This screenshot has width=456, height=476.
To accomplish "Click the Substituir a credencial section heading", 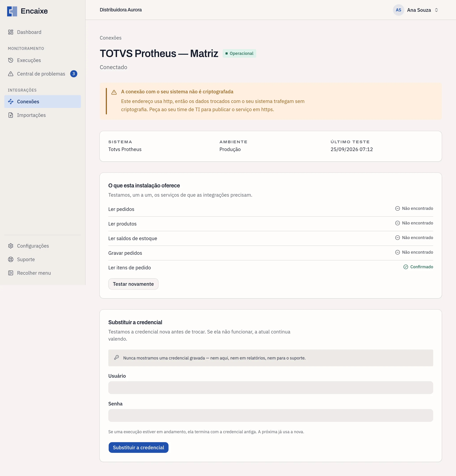I will (135, 322).
